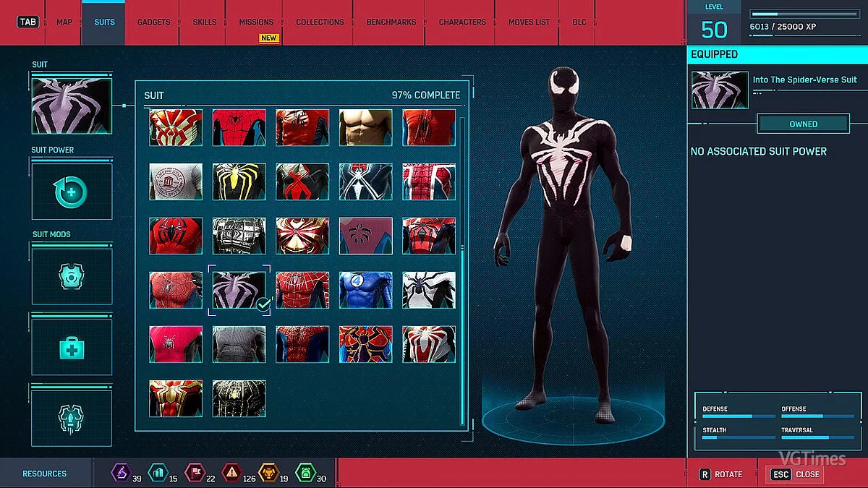868x488 pixels.
Task: Pick the bright pink suit
Action: coord(176,344)
